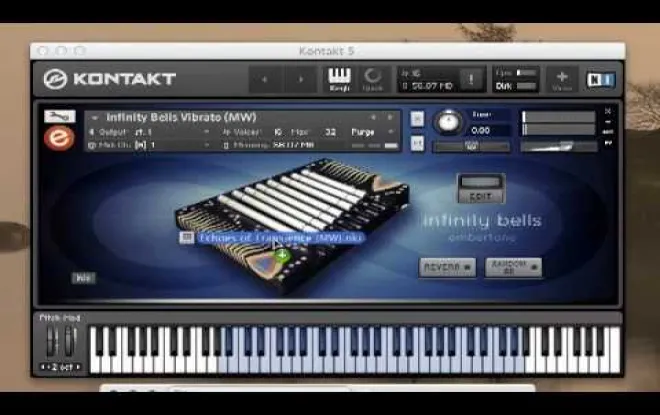The height and width of the screenshot is (415, 660).
Task: Go to previous browser item with left arrow
Action: 265,79
